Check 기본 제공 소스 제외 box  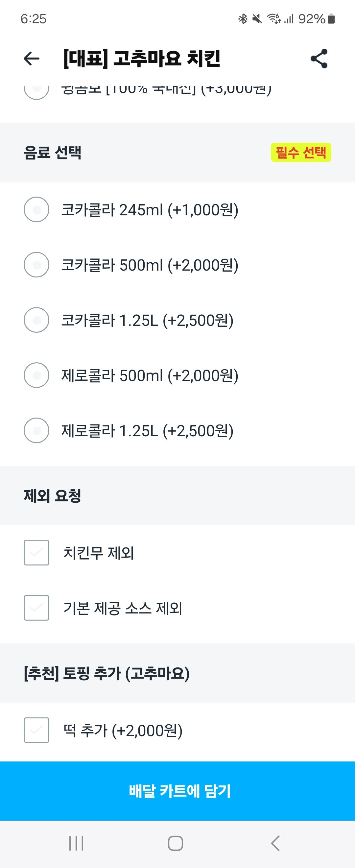click(x=36, y=608)
